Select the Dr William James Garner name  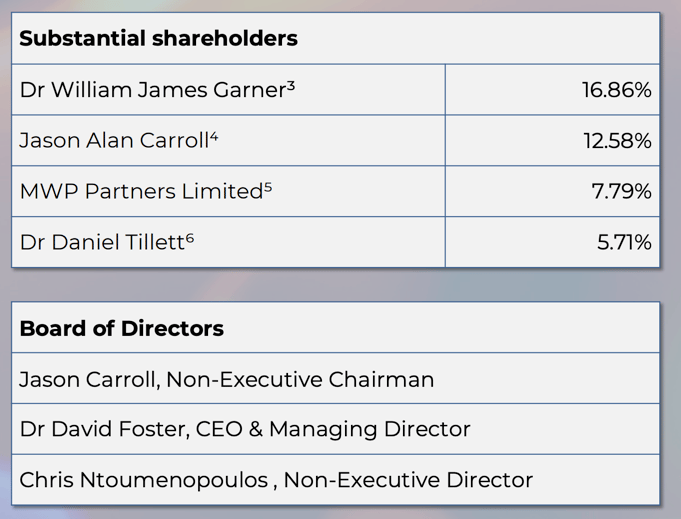152,90
